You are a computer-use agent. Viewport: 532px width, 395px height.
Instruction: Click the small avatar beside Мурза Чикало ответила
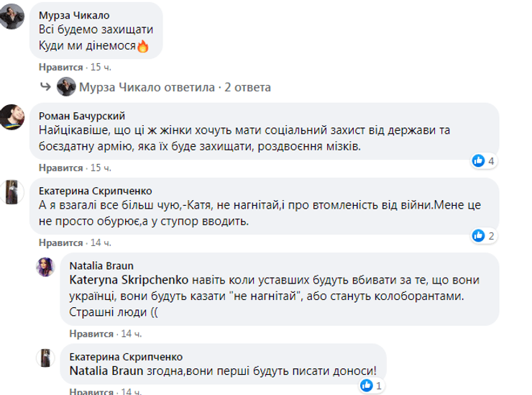coord(86,88)
